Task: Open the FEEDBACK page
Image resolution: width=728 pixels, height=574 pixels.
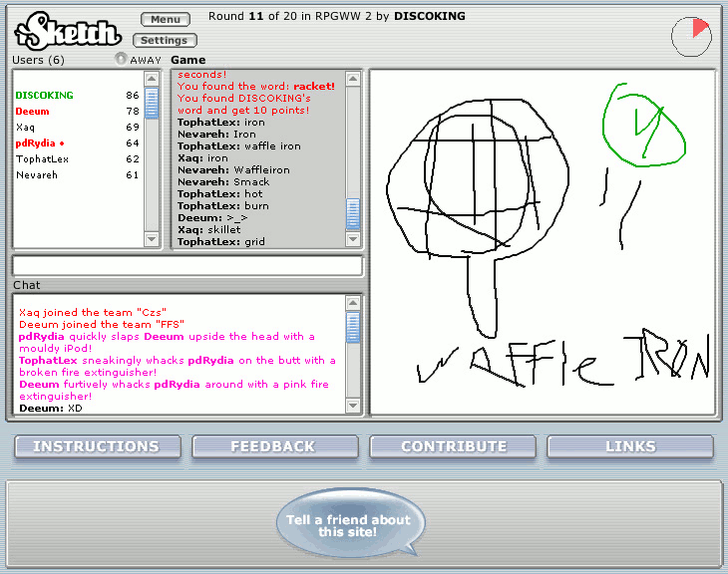Action: [x=273, y=447]
